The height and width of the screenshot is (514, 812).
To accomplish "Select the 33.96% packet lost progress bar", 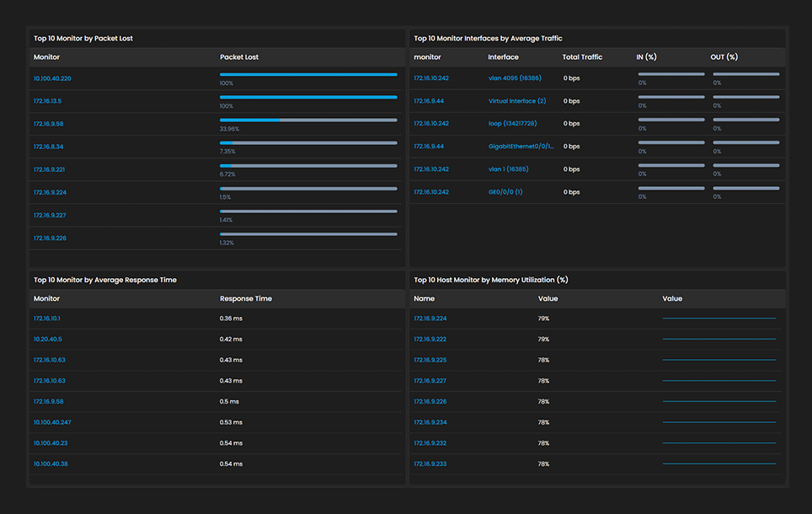I will click(308, 120).
